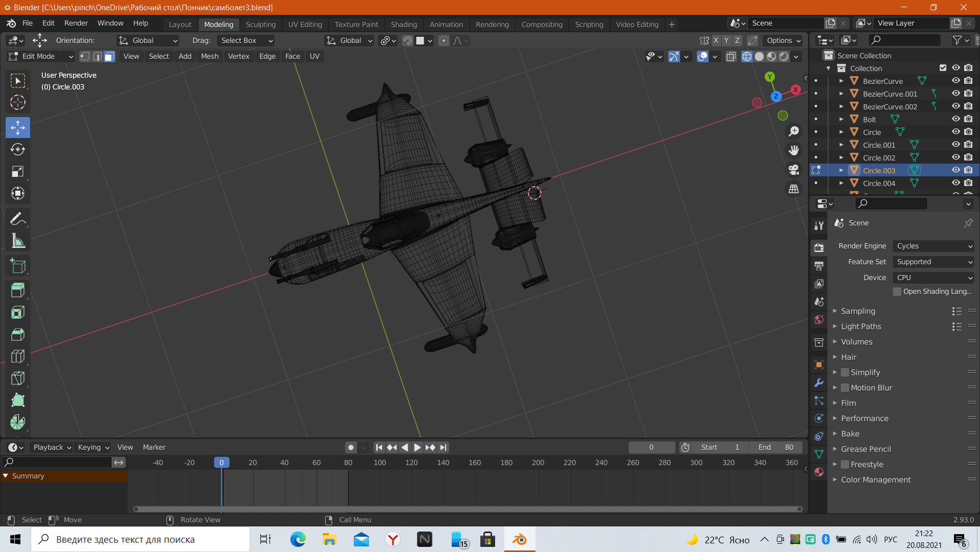Expand the Light Paths panel
This screenshot has width=980, height=552.
pos(861,326)
